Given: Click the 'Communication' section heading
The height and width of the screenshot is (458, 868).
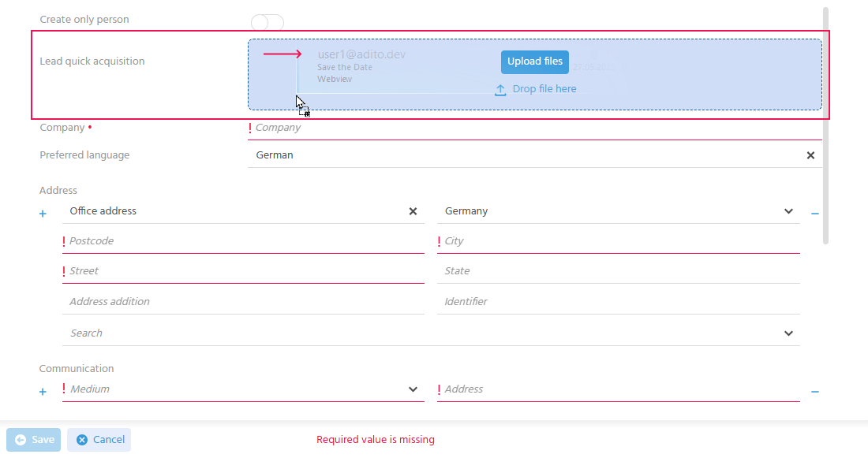Looking at the screenshot, I should coord(77,369).
